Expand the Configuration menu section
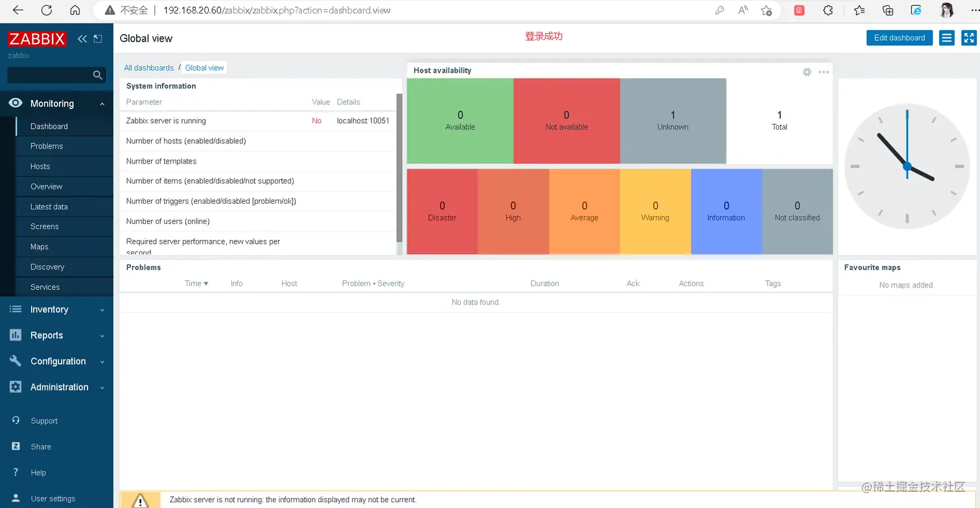The image size is (980, 508). click(x=102, y=362)
